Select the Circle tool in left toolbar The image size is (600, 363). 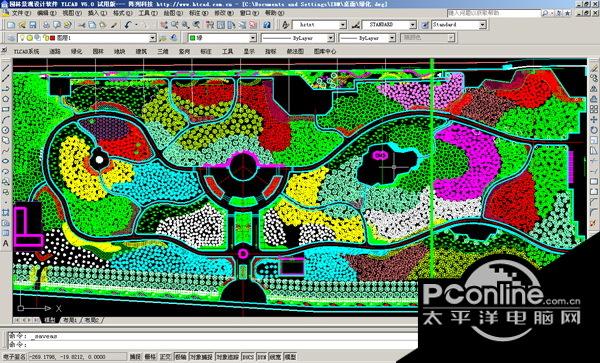(x=6, y=130)
